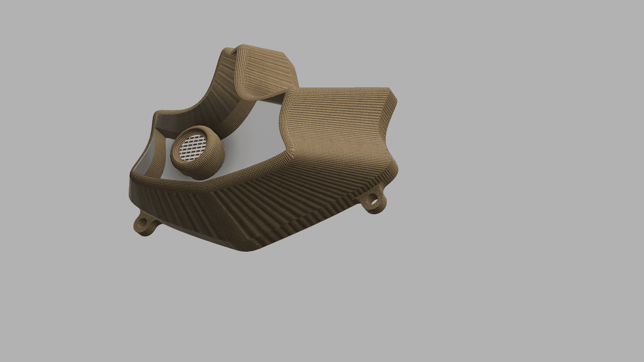644x362 pixels.
Task: Select the circular vent grille on the model
Action: 193,147
